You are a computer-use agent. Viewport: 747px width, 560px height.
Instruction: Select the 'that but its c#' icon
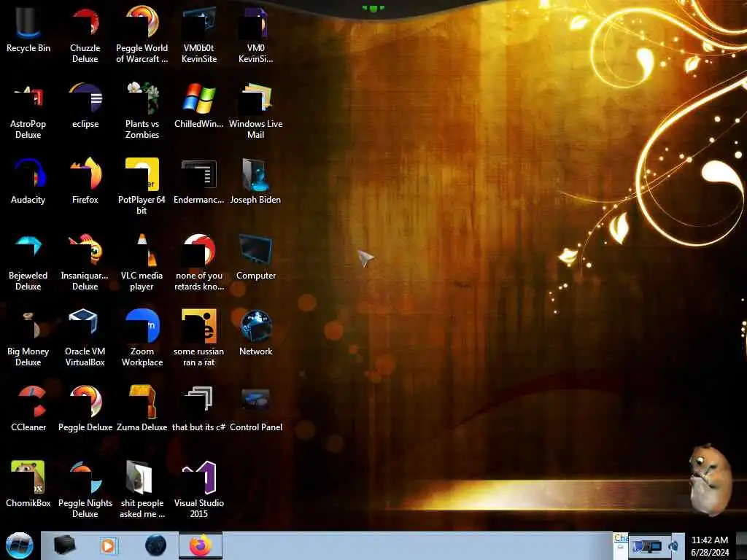(198, 409)
